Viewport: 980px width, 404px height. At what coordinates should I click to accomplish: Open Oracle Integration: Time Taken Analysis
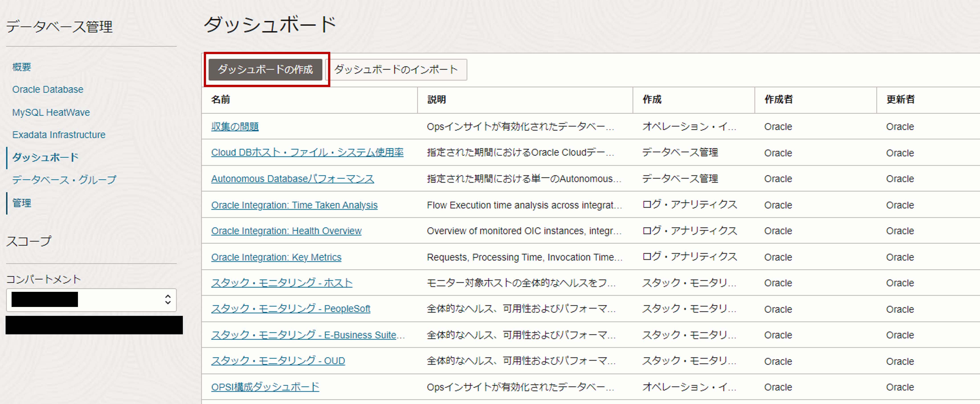294,205
